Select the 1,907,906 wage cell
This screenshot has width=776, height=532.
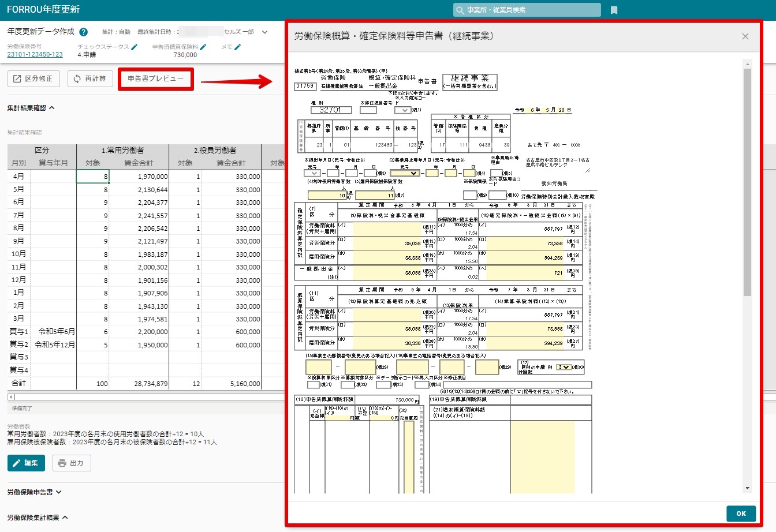139,293
